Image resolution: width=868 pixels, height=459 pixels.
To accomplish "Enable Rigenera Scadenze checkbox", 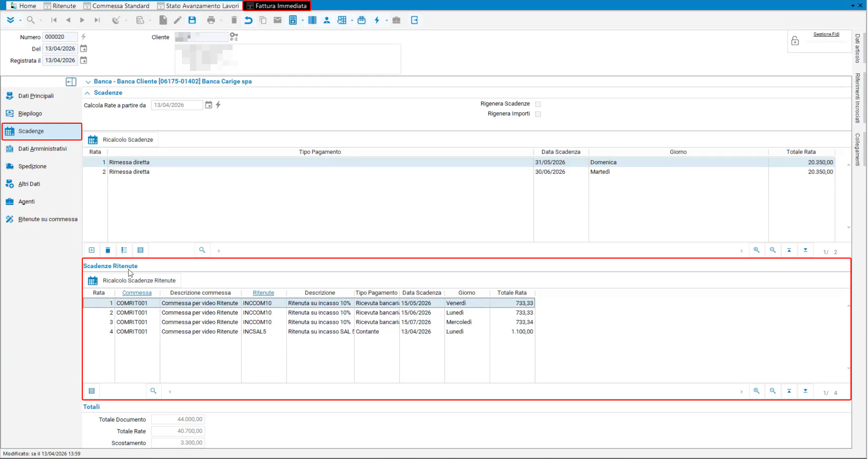I will pyautogui.click(x=538, y=104).
